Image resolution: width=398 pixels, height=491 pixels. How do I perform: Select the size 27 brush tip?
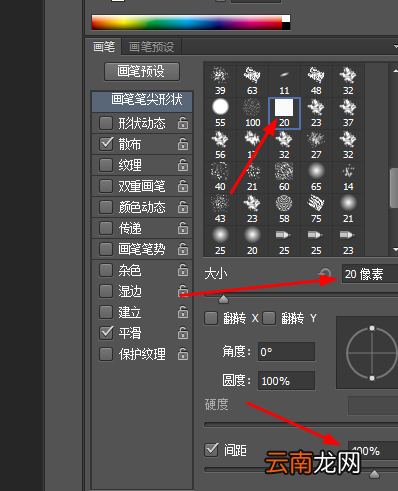[316, 145]
